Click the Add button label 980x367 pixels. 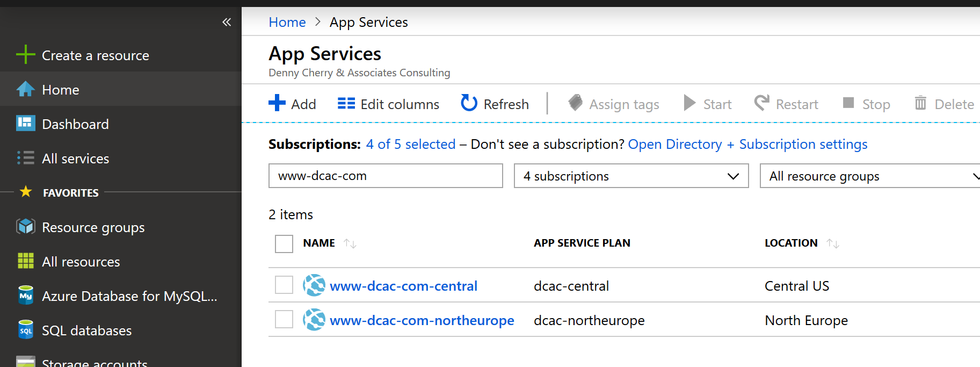[x=303, y=104]
